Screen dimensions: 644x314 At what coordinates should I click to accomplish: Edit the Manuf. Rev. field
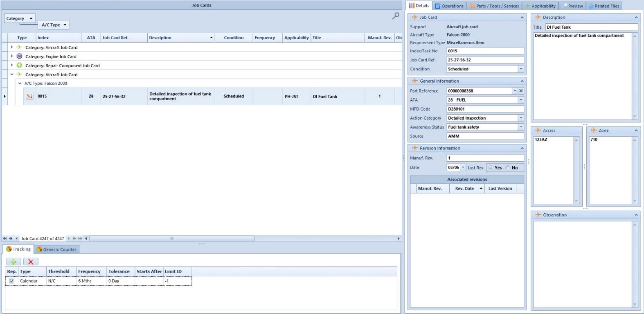pos(485,158)
